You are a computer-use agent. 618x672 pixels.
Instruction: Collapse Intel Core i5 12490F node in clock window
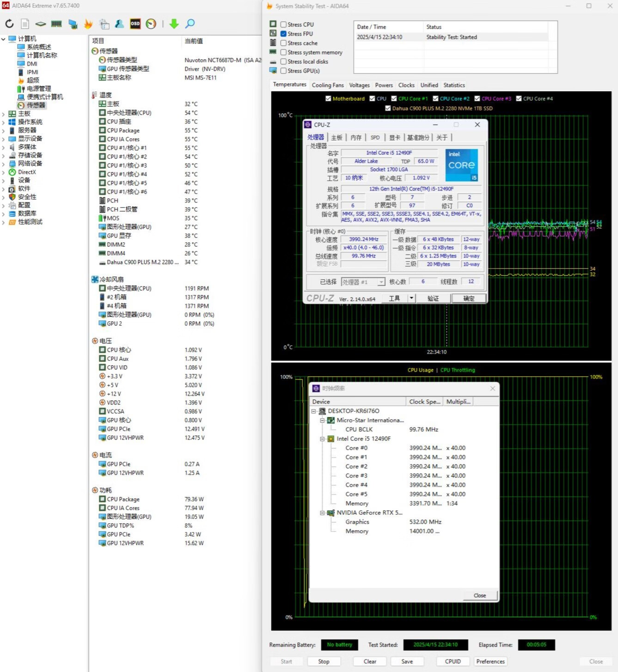click(322, 439)
